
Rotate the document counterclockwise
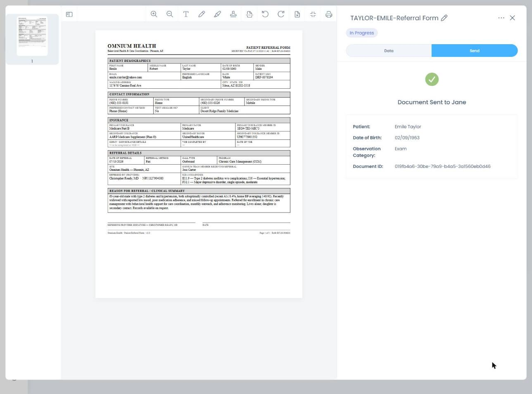pyautogui.click(x=265, y=14)
